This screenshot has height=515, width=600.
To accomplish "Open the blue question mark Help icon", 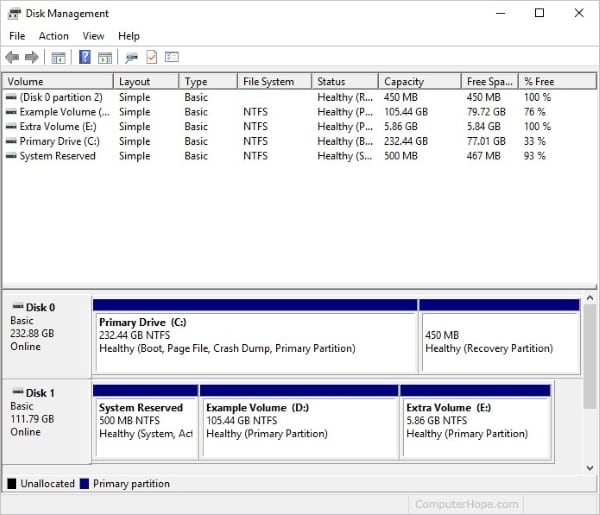I will tap(85, 57).
